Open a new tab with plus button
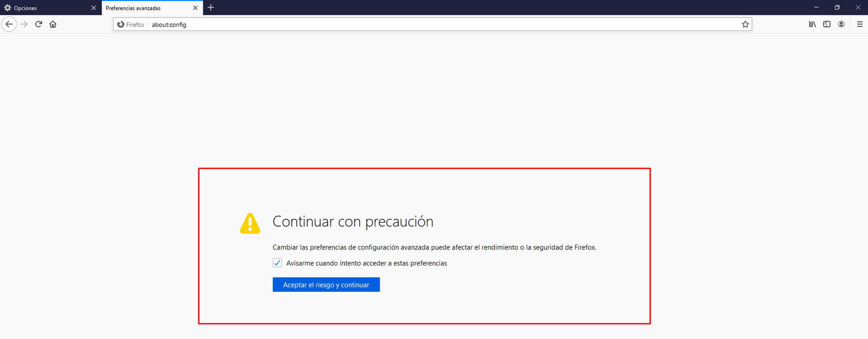The height and width of the screenshot is (339, 868). 211,8
